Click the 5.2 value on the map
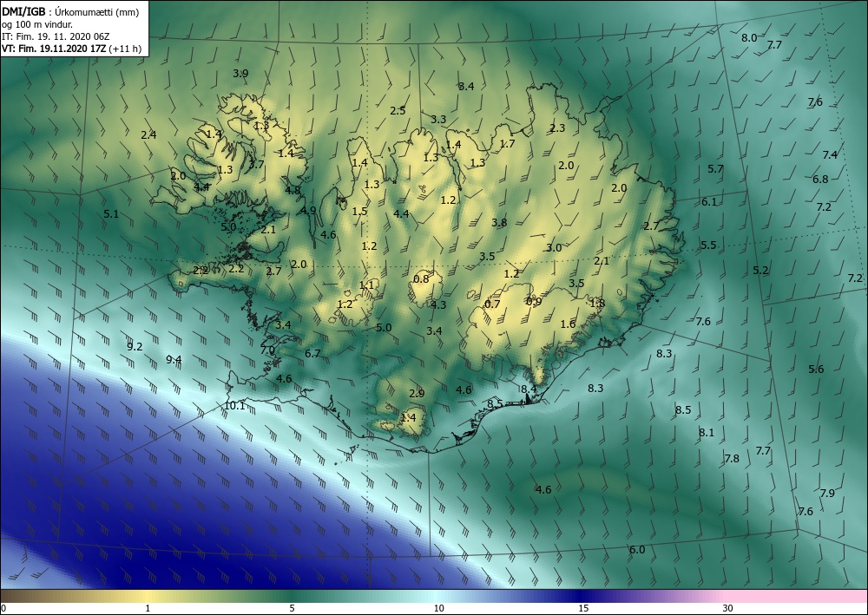The image size is (868, 615). pyautogui.click(x=760, y=271)
